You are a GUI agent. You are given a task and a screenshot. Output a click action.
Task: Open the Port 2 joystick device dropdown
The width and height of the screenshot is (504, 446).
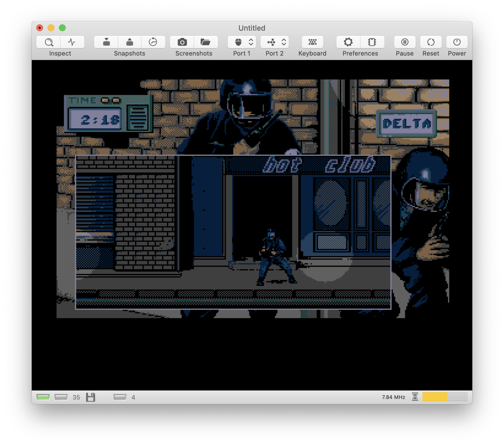275,42
